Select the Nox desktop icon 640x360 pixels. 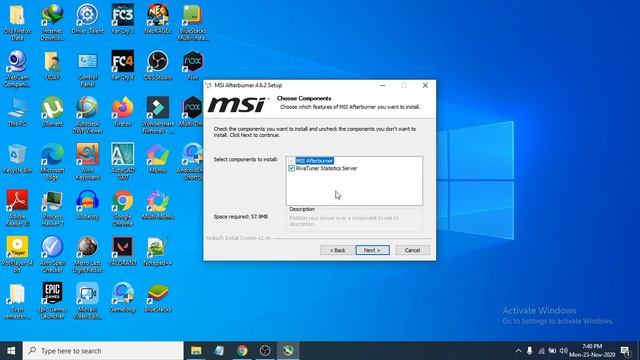coord(193,65)
